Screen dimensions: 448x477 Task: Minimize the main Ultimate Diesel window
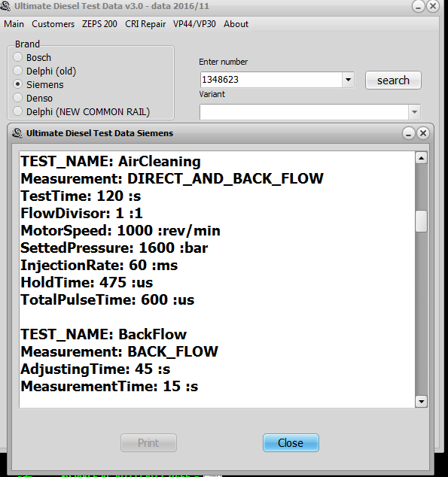click(x=418, y=6)
